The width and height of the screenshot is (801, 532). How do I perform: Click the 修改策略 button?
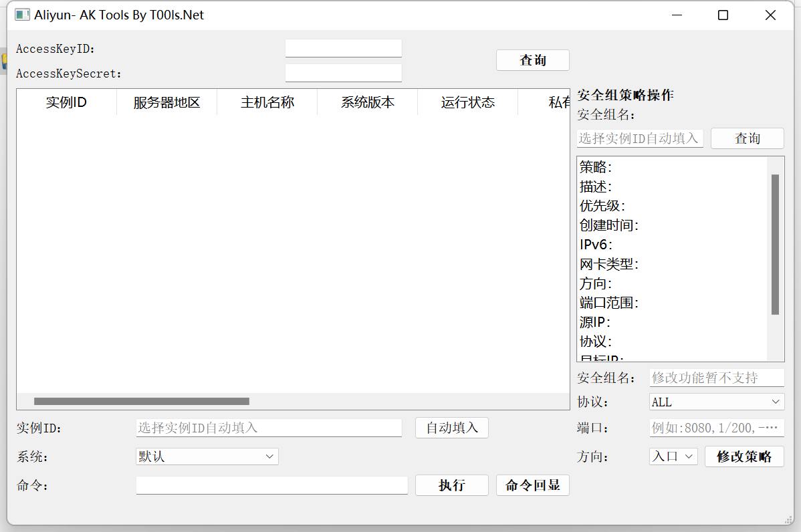(x=744, y=456)
